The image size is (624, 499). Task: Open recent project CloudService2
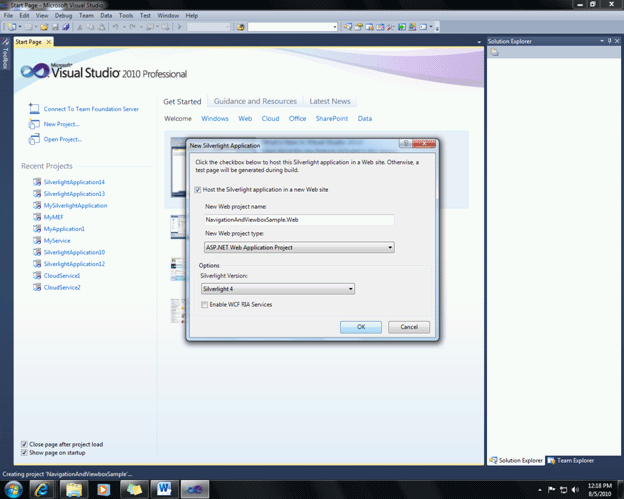62,287
